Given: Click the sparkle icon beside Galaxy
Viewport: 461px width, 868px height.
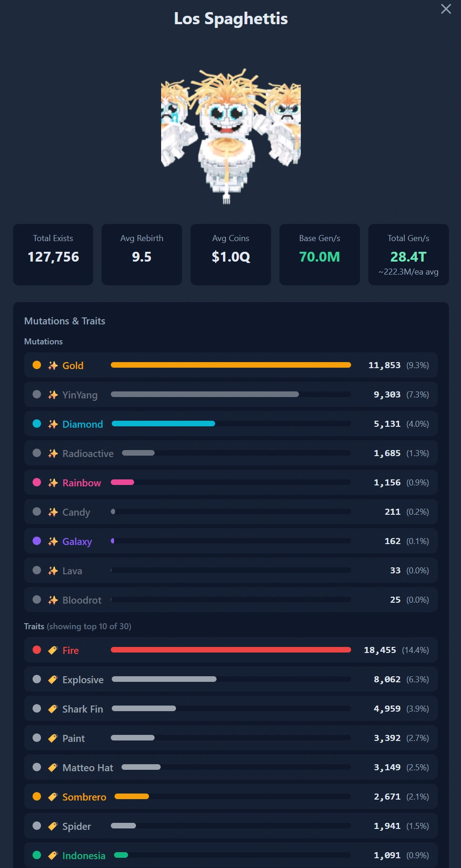Looking at the screenshot, I should (53, 541).
